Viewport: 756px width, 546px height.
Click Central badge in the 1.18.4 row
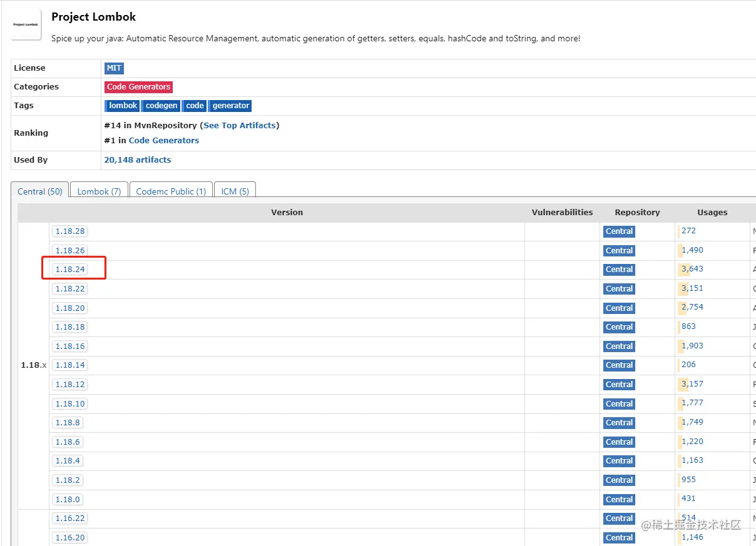coord(620,461)
